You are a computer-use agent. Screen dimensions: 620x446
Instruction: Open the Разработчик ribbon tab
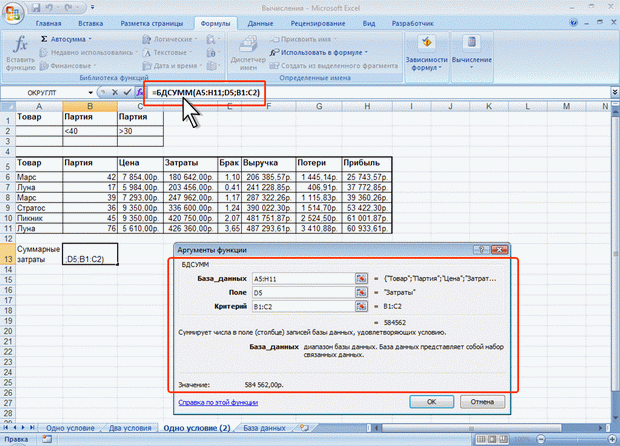pyautogui.click(x=412, y=23)
